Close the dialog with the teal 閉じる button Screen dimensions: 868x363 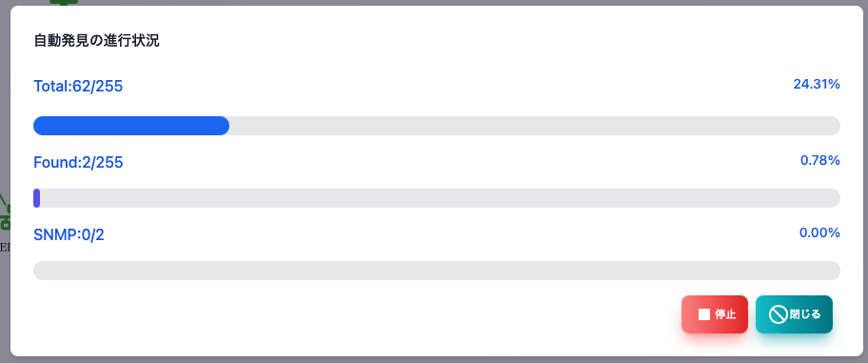pyautogui.click(x=794, y=314)
